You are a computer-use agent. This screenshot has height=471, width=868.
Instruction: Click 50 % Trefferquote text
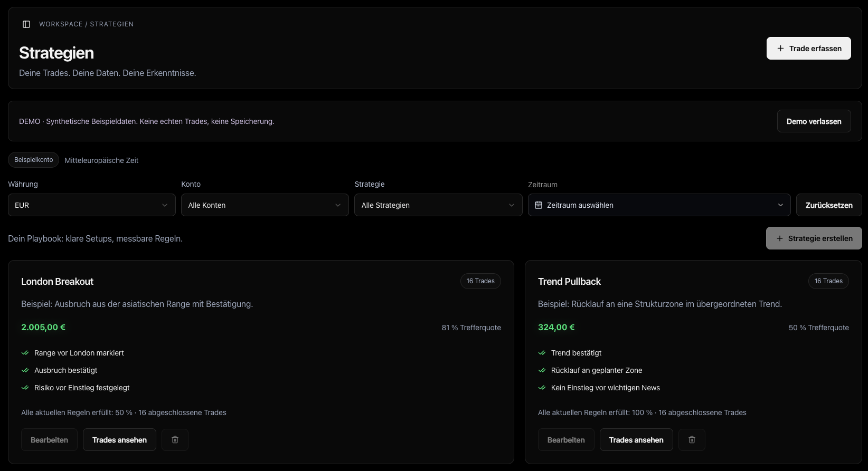tap(819, 328)
